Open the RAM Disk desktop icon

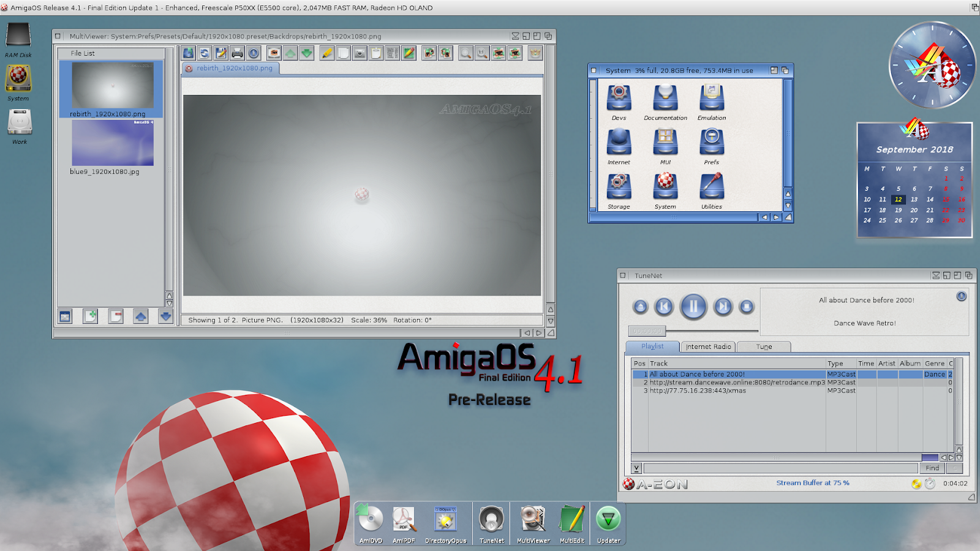coord(18,40)
